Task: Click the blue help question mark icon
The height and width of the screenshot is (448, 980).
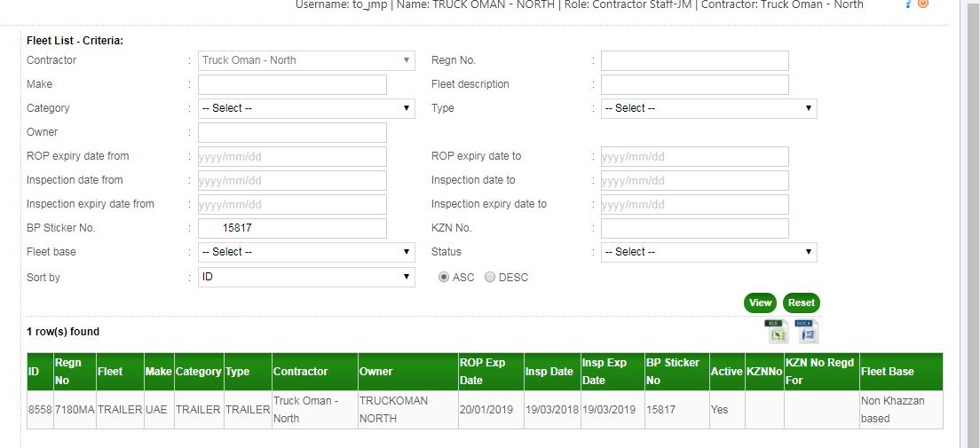Action: coord(908,4)
